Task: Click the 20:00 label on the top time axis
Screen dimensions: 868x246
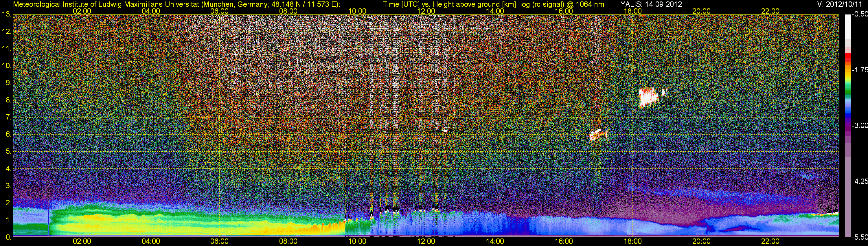Action: click(x=702, y=11)
